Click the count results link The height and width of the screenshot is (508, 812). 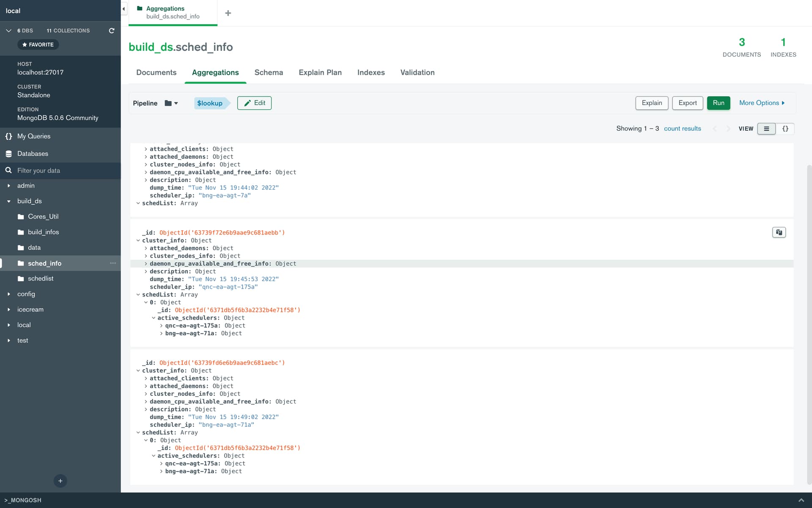click(682, 129)
